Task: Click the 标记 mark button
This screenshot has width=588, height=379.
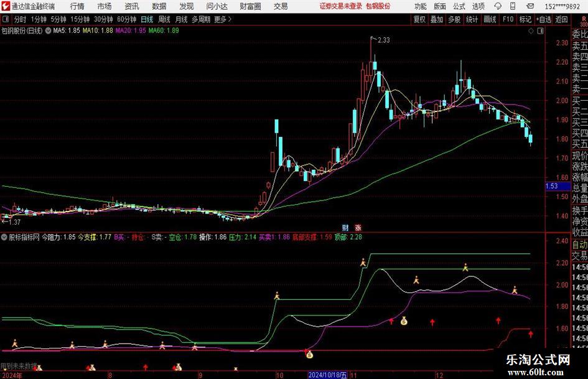Action: (x=525, y=19)
